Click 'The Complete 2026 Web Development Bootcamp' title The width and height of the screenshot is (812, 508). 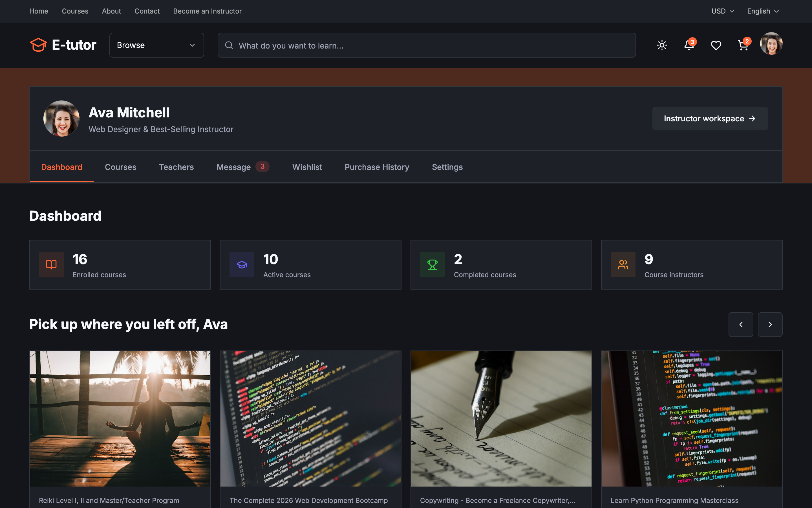click(309, 500)
